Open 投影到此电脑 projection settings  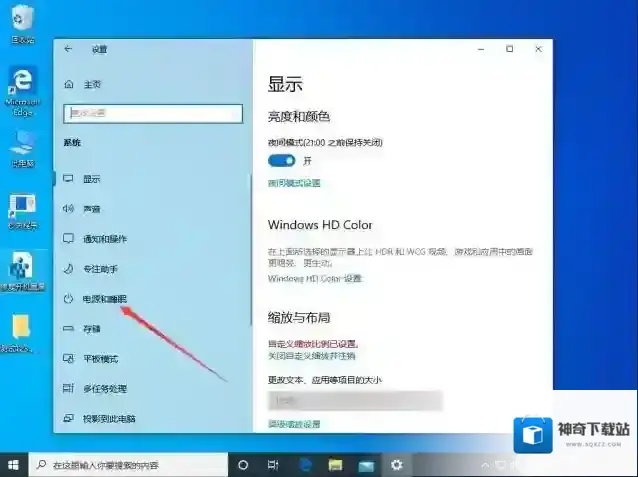[x=108, y=418]
